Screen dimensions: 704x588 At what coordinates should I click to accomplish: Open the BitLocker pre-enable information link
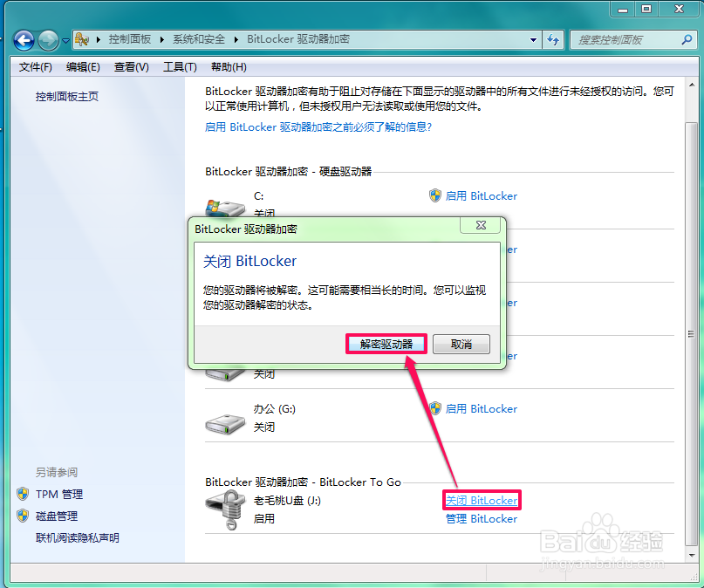[x=318, y=127]
